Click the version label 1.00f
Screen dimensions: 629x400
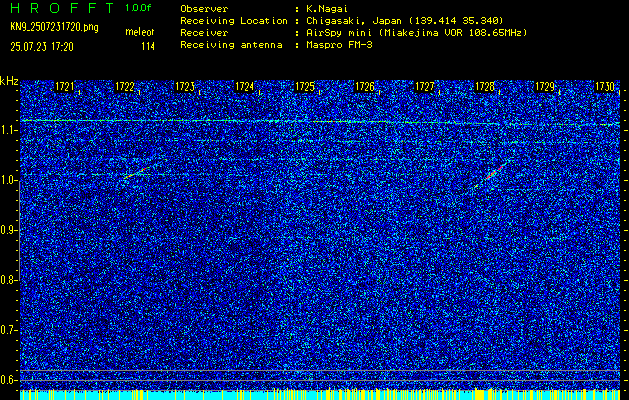pos(138,8)
